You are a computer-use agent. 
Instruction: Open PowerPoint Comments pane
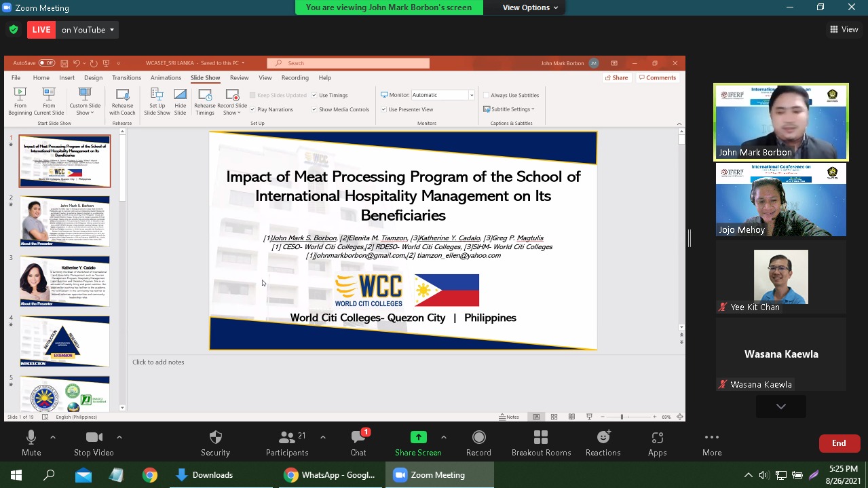(x=657, y=78)
